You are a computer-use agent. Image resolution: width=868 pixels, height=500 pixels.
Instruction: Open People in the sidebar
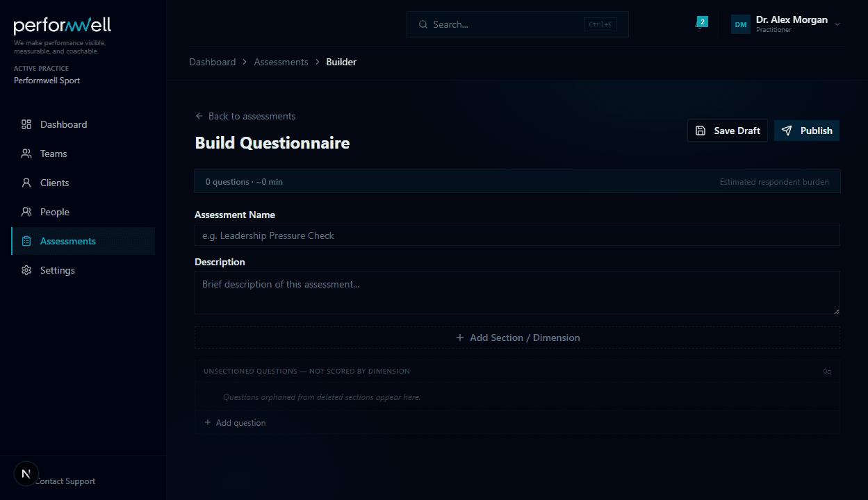[83, 212]
